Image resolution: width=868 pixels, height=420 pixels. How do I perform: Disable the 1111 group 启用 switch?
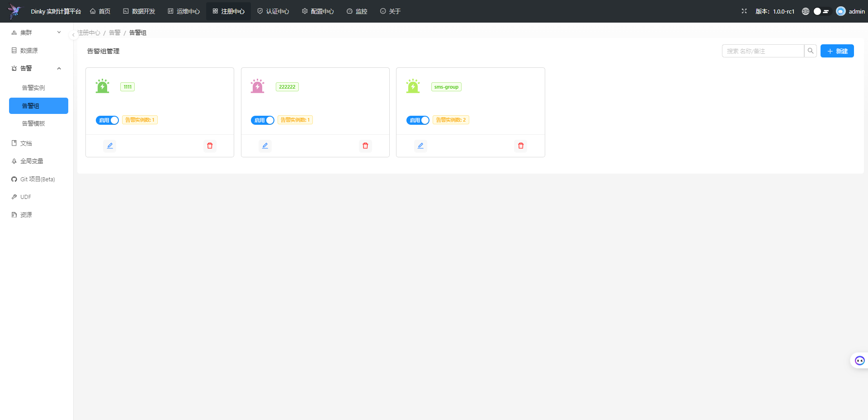pyautogui.click(x=107, y=120)
